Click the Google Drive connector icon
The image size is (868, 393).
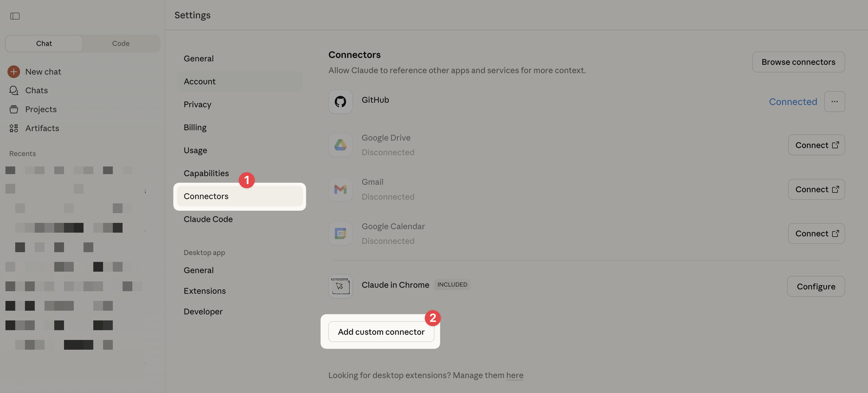(340, 145)
